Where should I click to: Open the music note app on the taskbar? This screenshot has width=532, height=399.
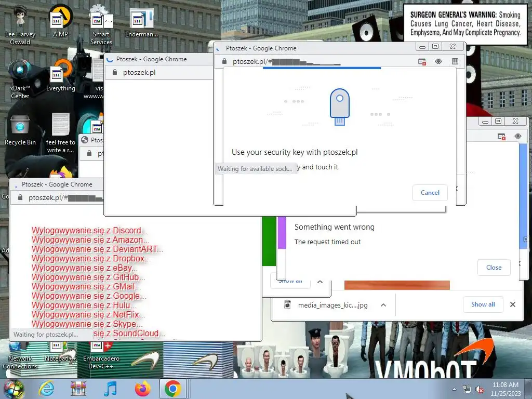110,389
